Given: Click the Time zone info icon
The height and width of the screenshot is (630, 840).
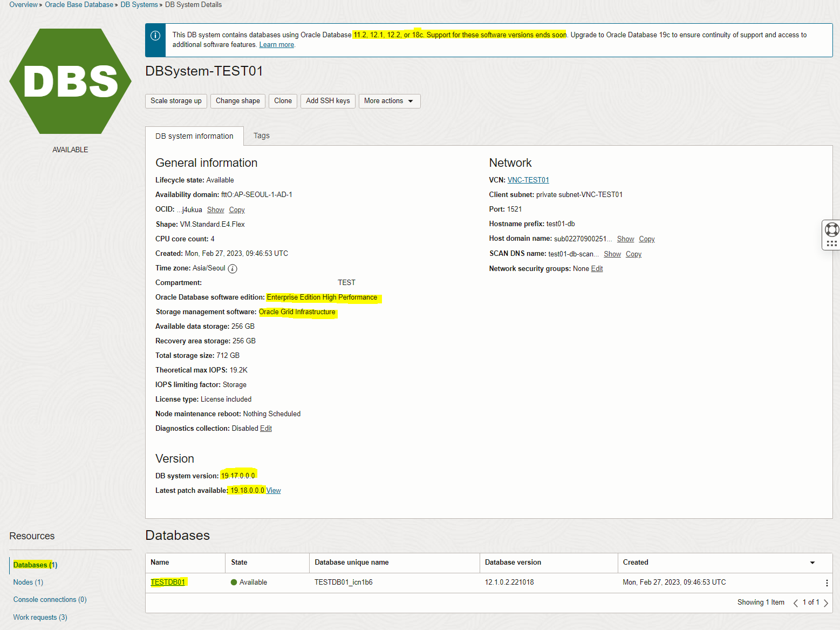Looking at the screenshot, I should pyautogui.click(x=233, y=269).
